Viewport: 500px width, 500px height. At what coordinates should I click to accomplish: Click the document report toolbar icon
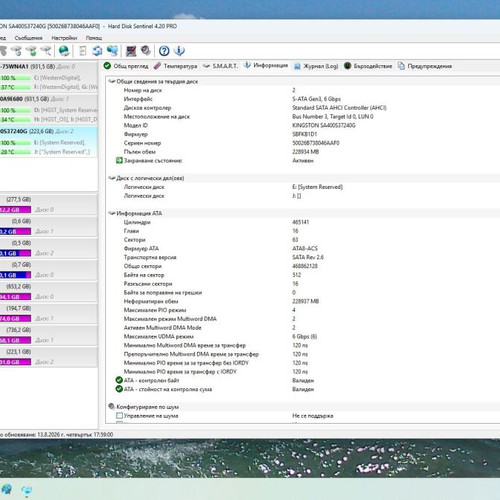[83, 51]
